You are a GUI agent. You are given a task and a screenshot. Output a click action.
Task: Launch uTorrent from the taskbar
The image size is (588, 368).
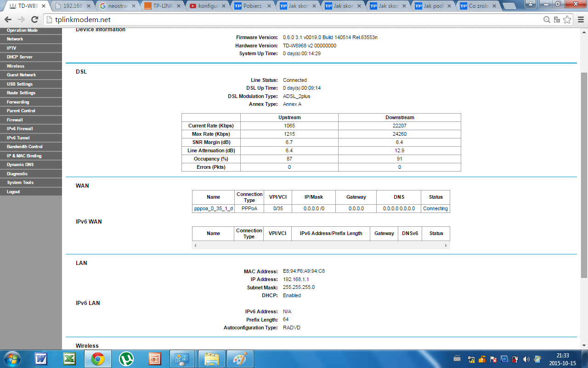tap(126, 359)
